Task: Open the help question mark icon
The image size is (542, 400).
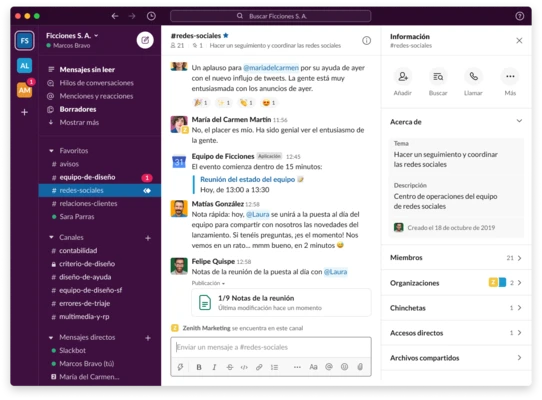Action: coord(520,16)
